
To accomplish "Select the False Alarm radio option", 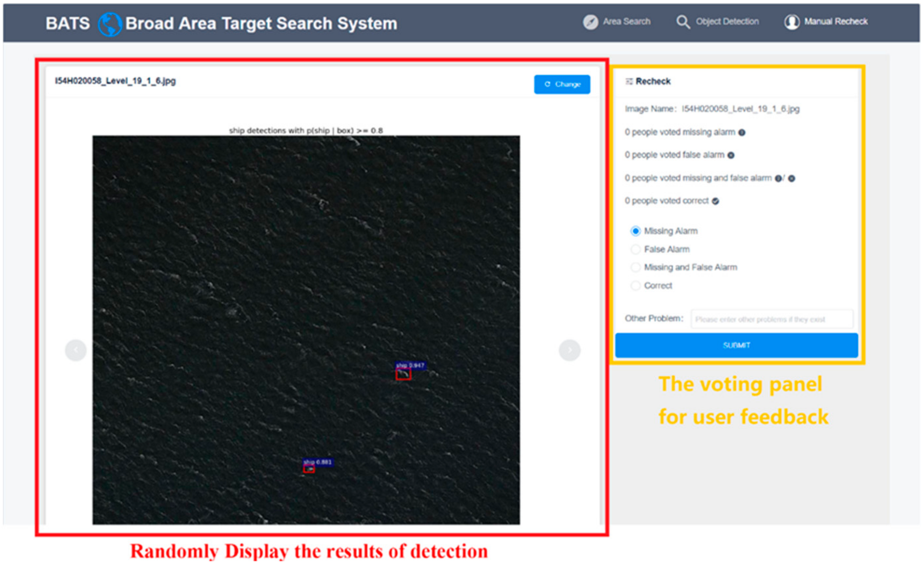I will pos(636,249).
